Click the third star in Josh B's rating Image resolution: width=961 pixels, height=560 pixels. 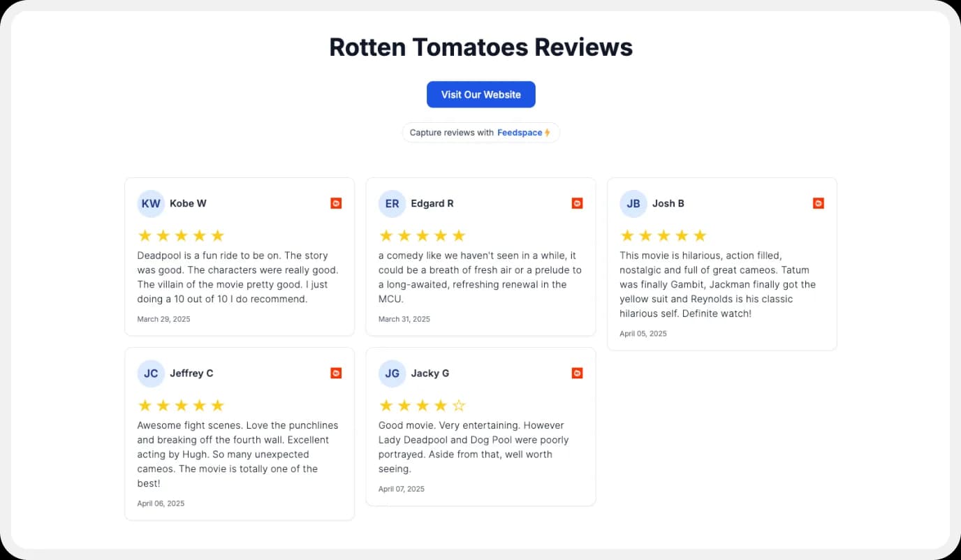[x=663, y=235]
